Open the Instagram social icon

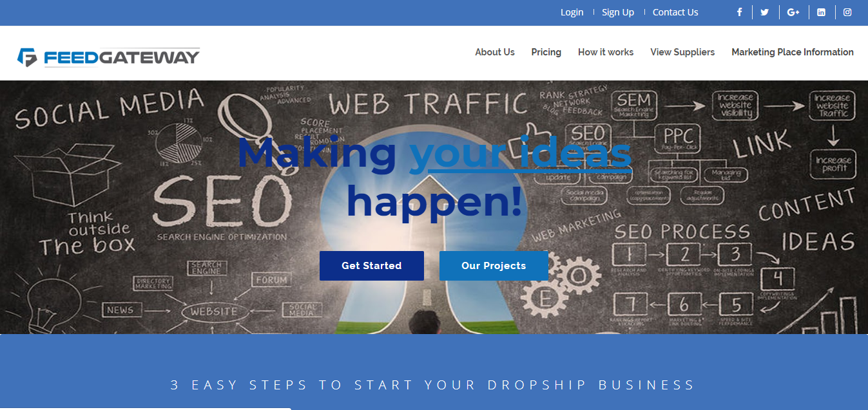(847, 12)
